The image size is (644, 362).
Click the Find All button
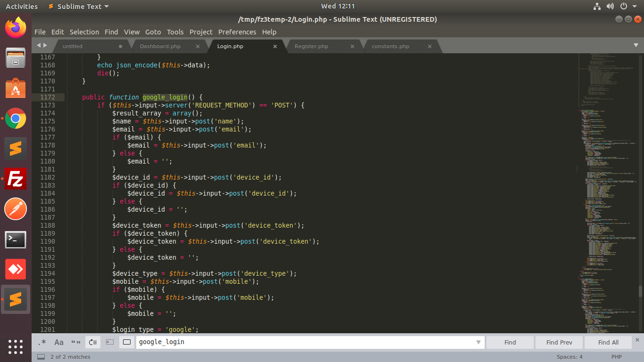(608, 342)
